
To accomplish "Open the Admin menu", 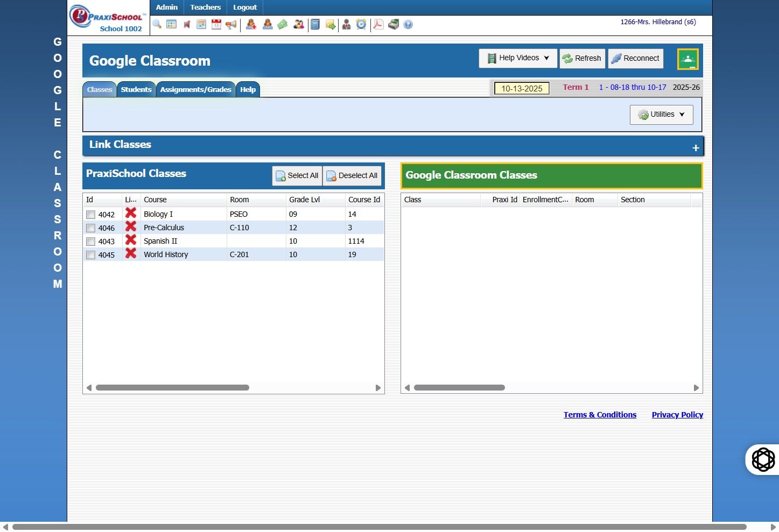I will pos(167,8).
